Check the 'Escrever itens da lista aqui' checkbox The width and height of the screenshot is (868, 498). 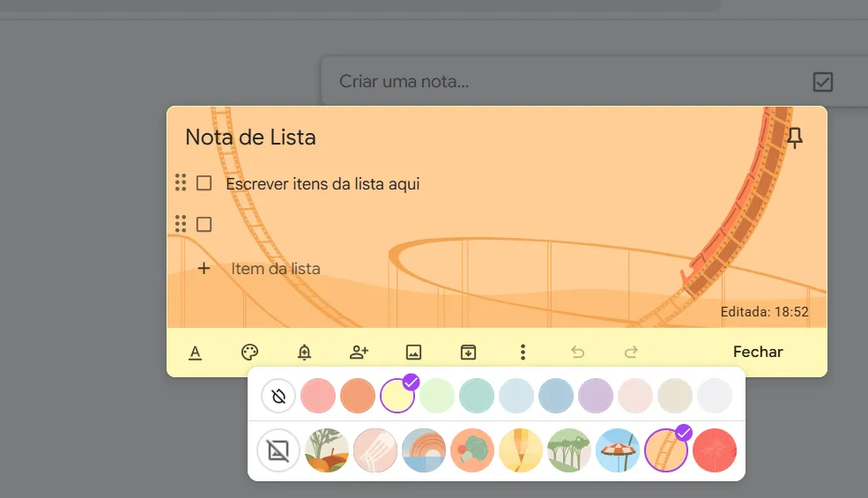pos(204,183)
